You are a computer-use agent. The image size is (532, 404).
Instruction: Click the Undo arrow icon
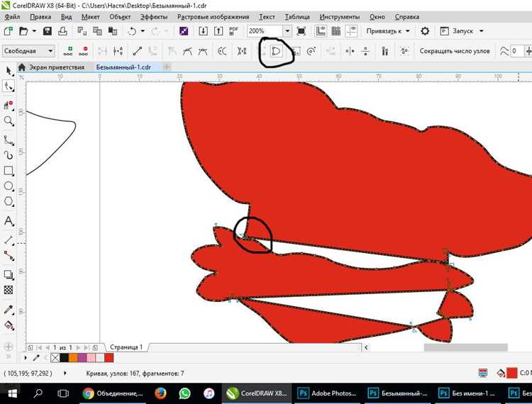(132, 31)
